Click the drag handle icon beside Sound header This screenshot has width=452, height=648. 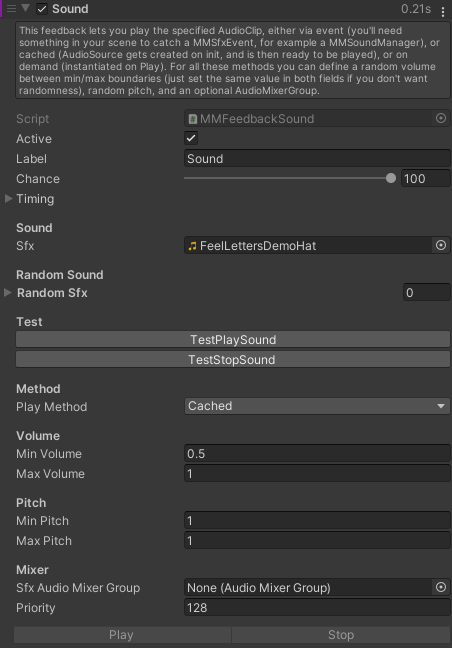click(x=11, y=9)
